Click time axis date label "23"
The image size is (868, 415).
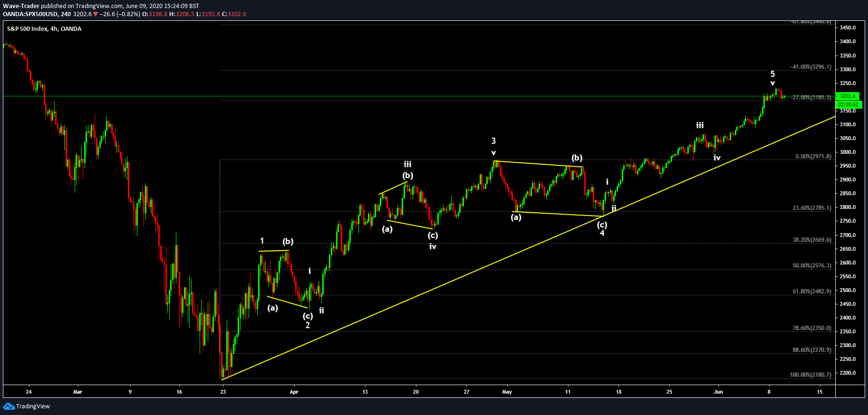(x=223, y=392)
